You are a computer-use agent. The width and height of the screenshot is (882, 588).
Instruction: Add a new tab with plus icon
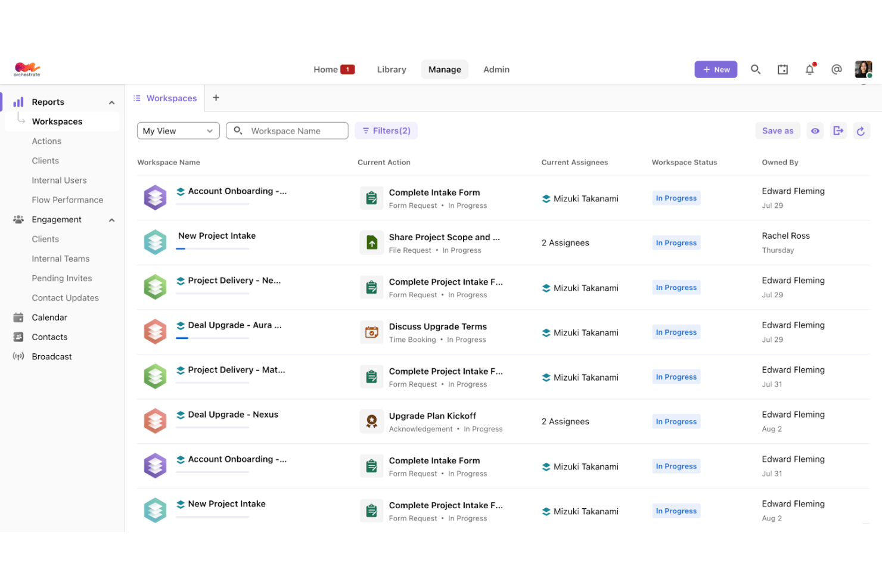216,98
